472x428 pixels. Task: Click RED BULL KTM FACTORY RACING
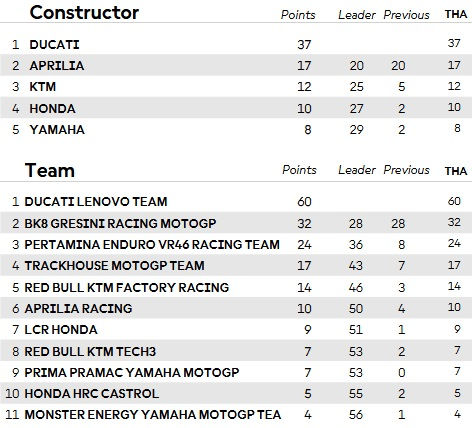tap(127, 287)
